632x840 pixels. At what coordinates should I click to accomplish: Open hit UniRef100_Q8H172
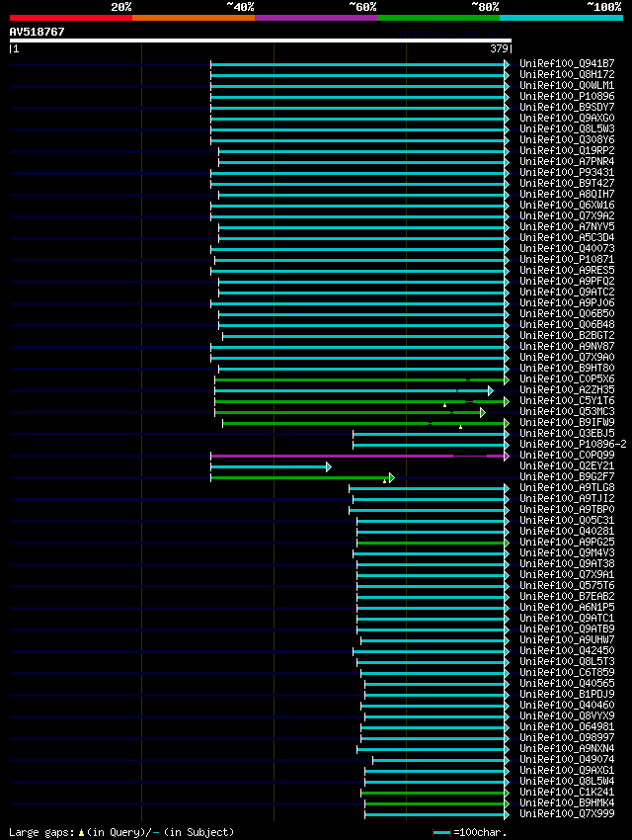click(x=567, y=74)
